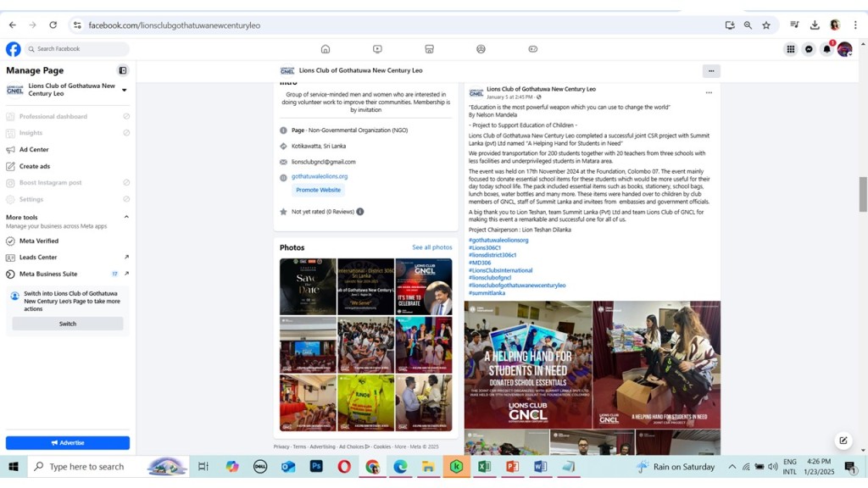Open the Messenger chats icon
The height and width of the screenshot is (488, 868).
(x=809, y=49)
